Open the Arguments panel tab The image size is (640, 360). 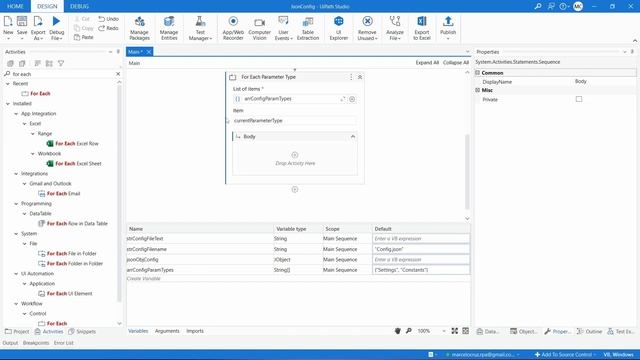(167, 331)
